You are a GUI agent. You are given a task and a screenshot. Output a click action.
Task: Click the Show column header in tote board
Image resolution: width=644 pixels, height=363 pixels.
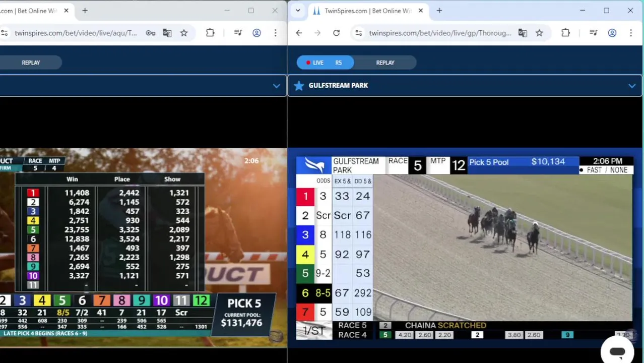point(172,179)
